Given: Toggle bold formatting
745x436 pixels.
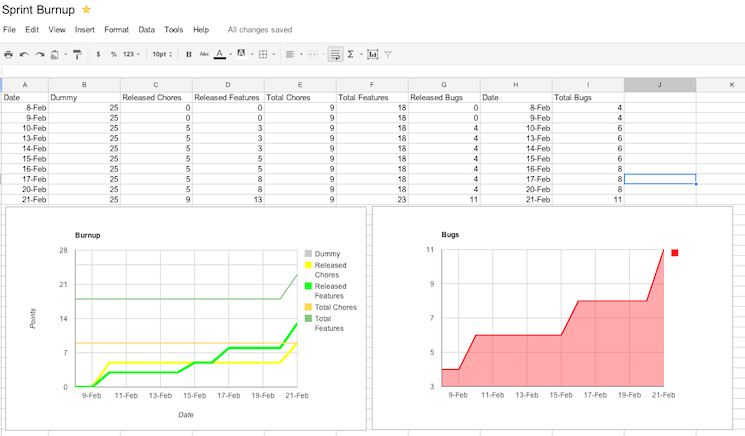Looking at the screenshot, I should (189, 55).
